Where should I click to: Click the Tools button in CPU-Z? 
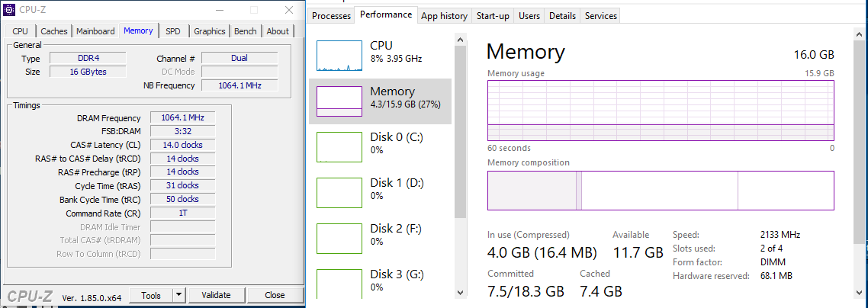151,295
